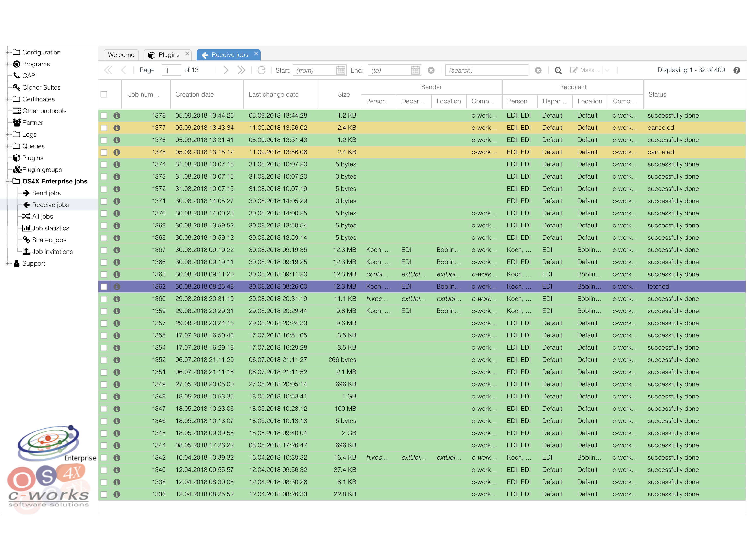Clear the date range filter
The width and height of the screenshot is (747, 560).
click(431, 70)
